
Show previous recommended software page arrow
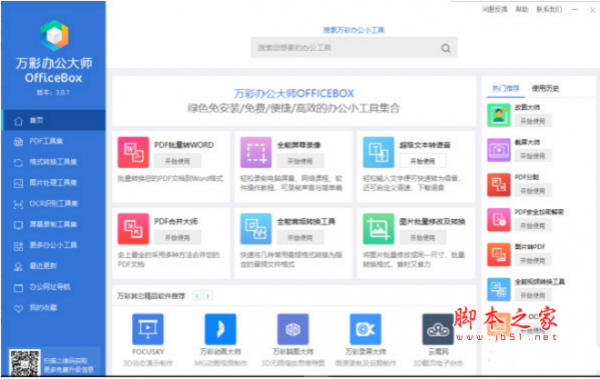[197, 296]
